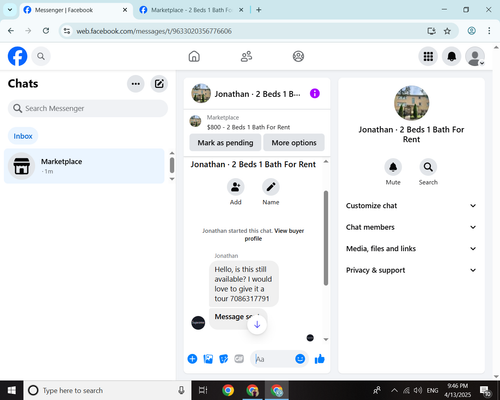Expand Media, files and links section
This screenshot has height=400, width=500.
[411, 249]
